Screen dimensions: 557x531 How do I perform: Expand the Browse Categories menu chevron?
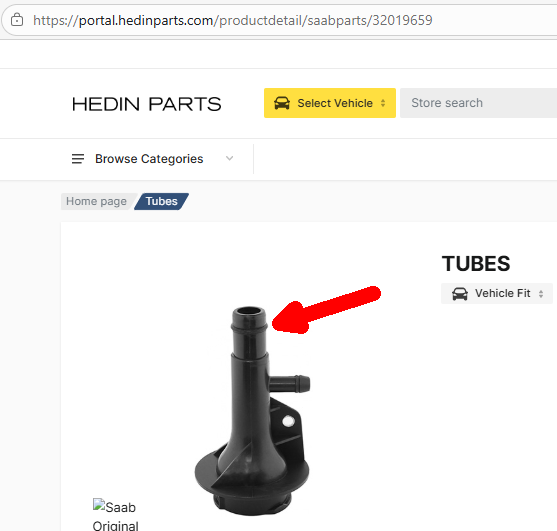coord(229,158)
